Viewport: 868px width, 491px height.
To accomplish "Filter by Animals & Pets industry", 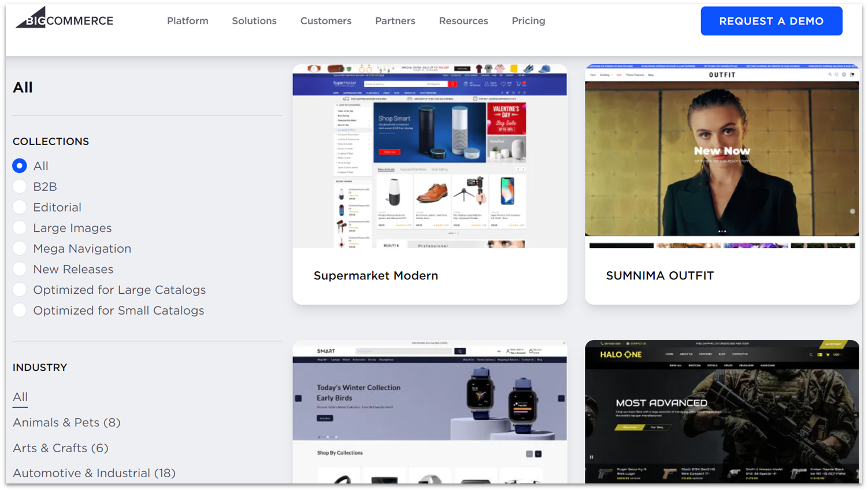I will (x=66, y=422).
